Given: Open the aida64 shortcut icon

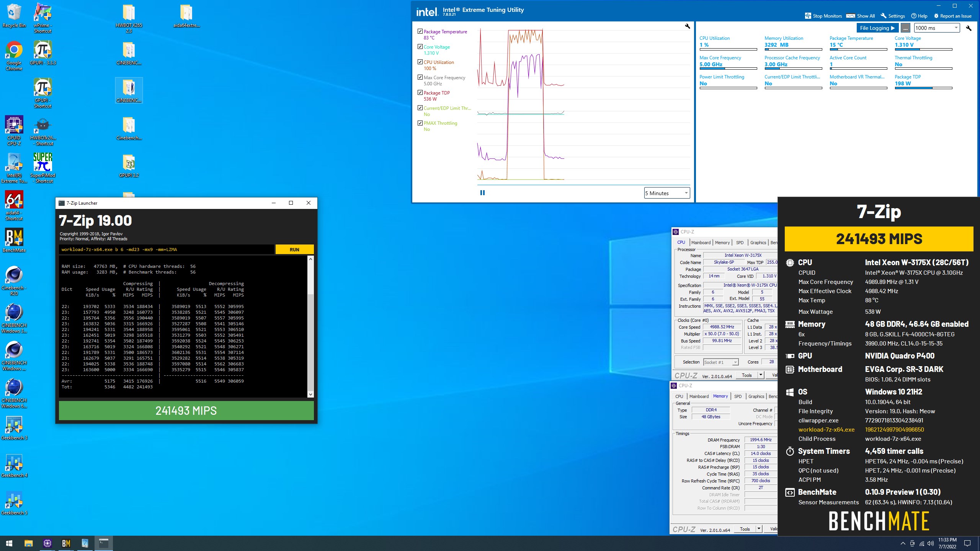Looking at the screenshot, I should pyautogui.click(x=14, y=205).
